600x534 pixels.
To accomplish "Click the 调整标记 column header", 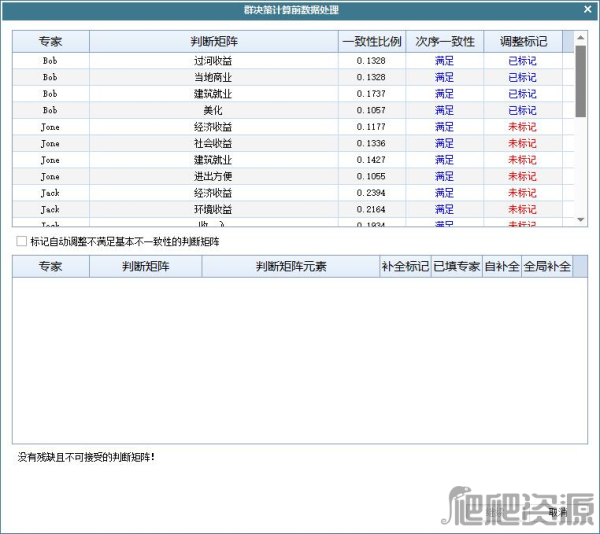I will [522, 42].
